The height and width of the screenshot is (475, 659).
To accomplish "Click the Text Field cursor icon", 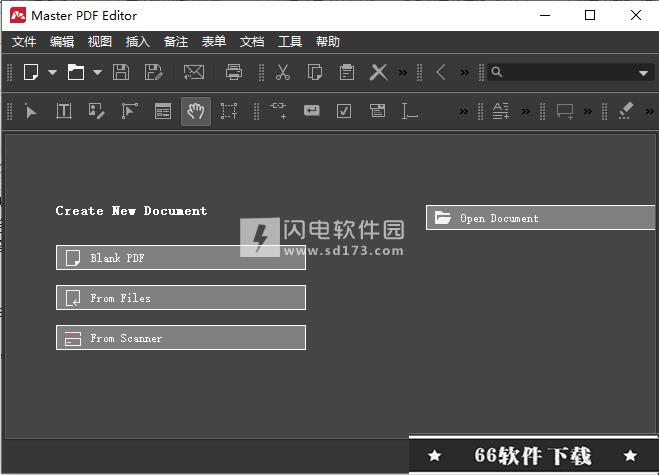I will (x=409, y=111).
